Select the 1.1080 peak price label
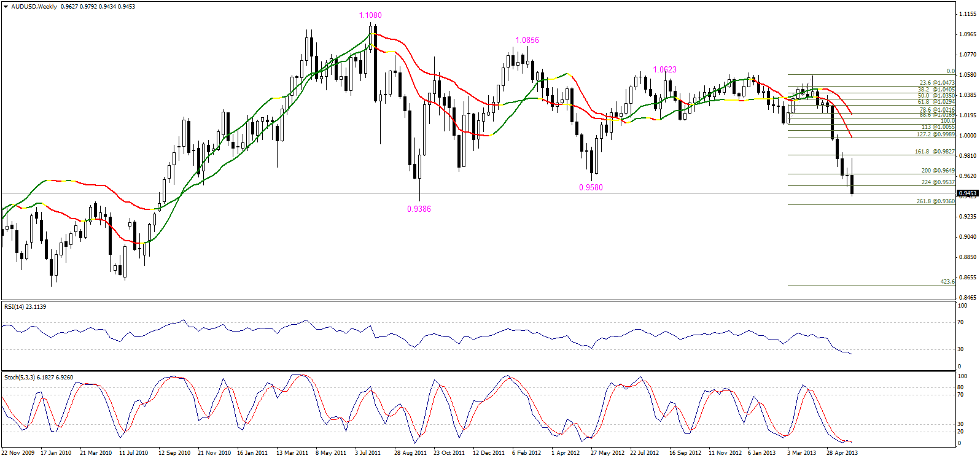 click(x=370, y=15)
